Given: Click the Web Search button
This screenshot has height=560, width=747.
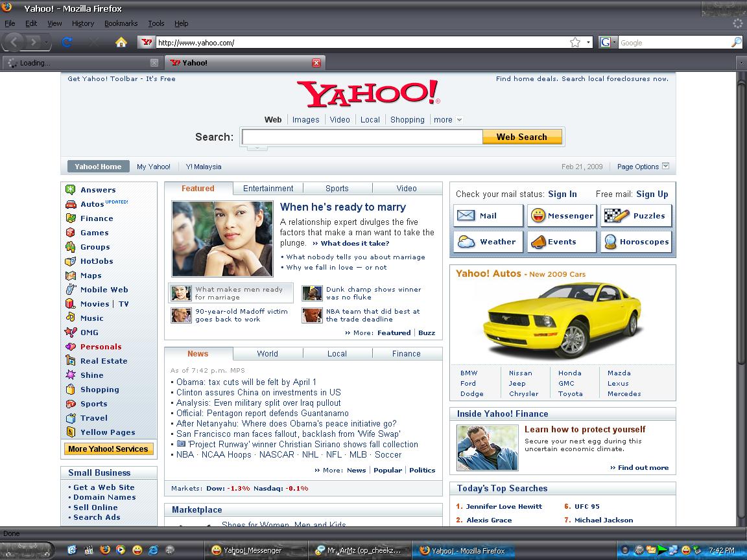Looking at the screenshot, I should 522,137.
